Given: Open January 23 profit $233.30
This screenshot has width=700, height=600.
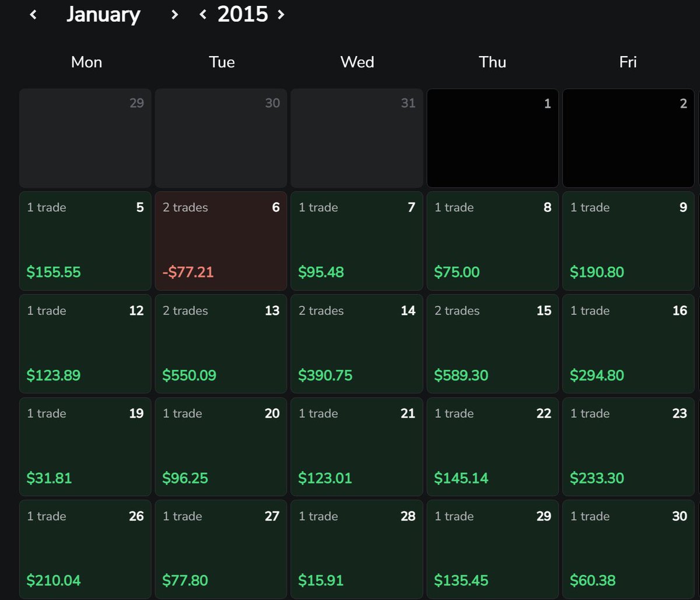Looking at the screenshot, I should pos(628,446).
